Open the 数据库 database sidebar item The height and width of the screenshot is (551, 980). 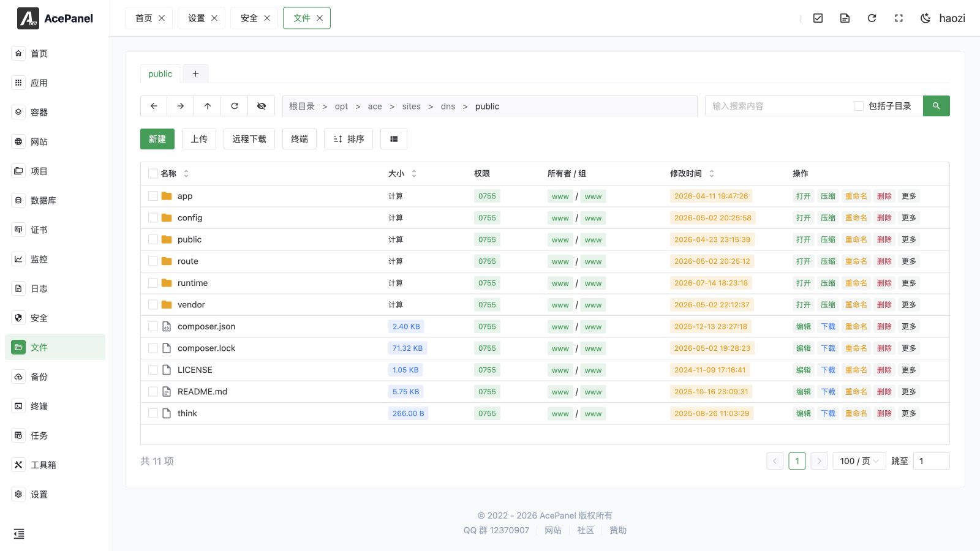55,200
